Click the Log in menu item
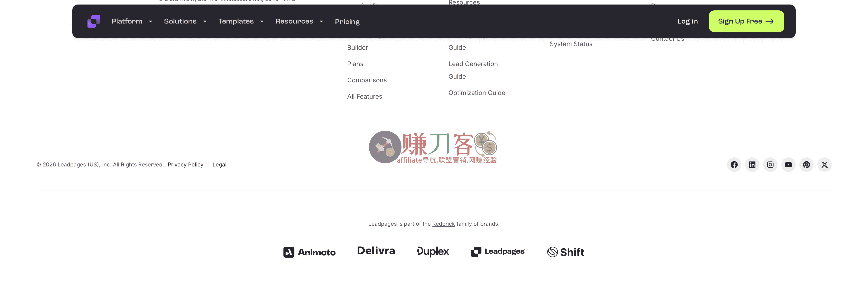This screenshot has width=868, height=294. coord(687,21)
